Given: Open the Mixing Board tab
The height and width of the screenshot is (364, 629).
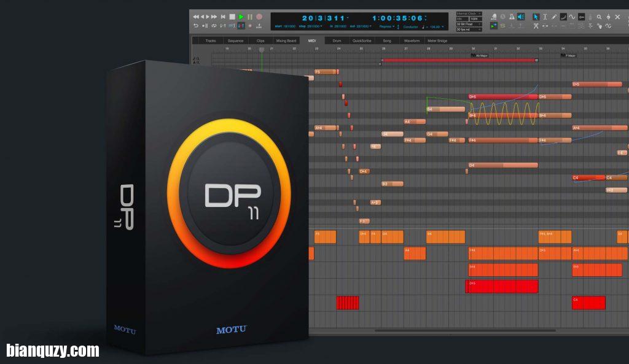Looking at the screenshot, I should click(286, 41).
